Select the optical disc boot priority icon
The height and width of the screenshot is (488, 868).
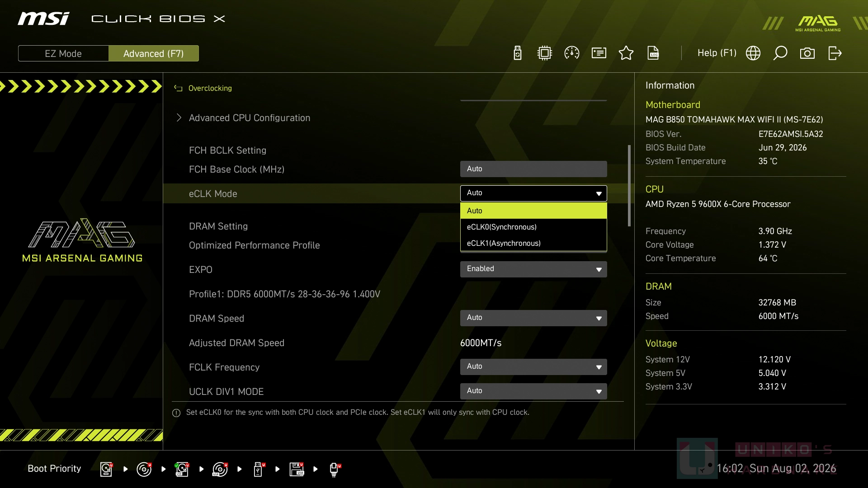click(144, 469)
